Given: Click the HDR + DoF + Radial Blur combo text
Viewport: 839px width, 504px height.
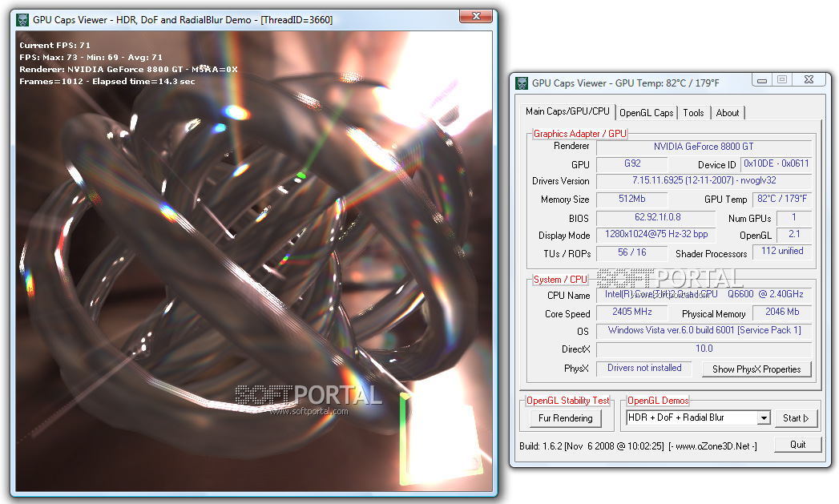Looking at the screenshot, I should [x=676, y=417].
